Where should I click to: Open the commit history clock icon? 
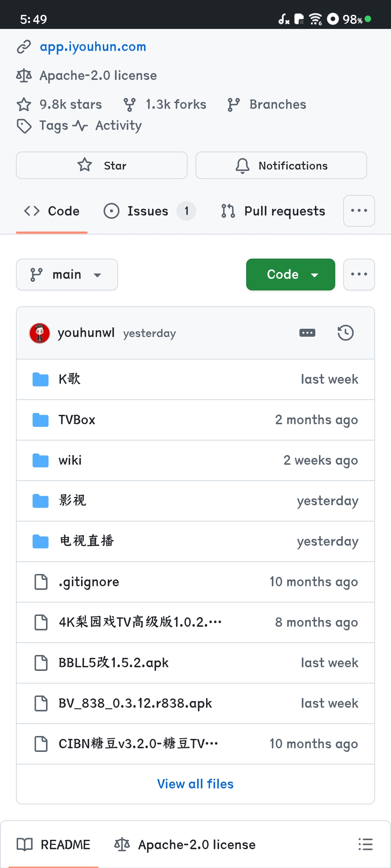click(x=345, y=333)
